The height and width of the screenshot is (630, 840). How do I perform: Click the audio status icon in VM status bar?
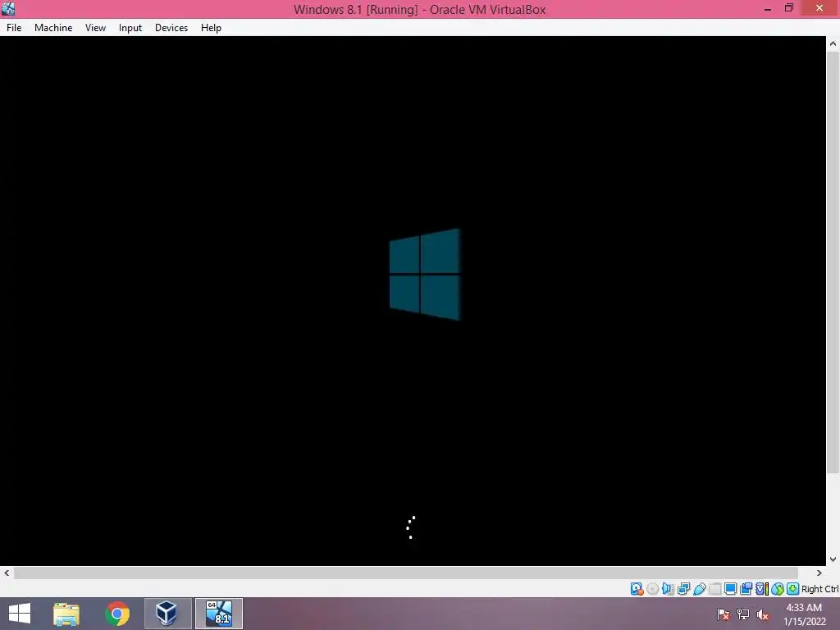[x=668, y=589]
